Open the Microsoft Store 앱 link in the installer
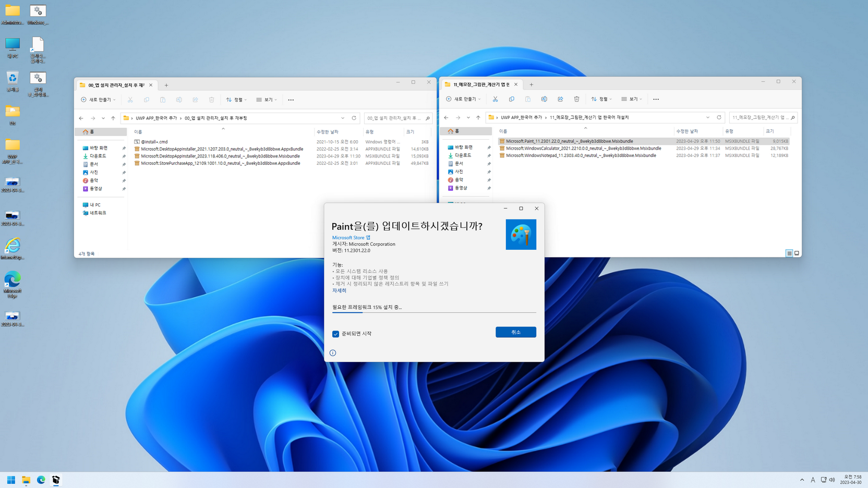 pyautogui.click(x=351, y=238)
